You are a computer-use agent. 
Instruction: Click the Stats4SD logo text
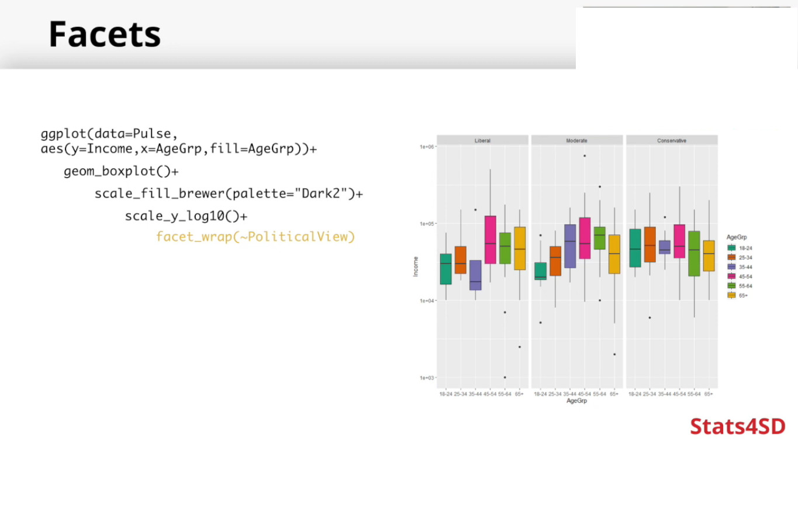coord(738,426)
